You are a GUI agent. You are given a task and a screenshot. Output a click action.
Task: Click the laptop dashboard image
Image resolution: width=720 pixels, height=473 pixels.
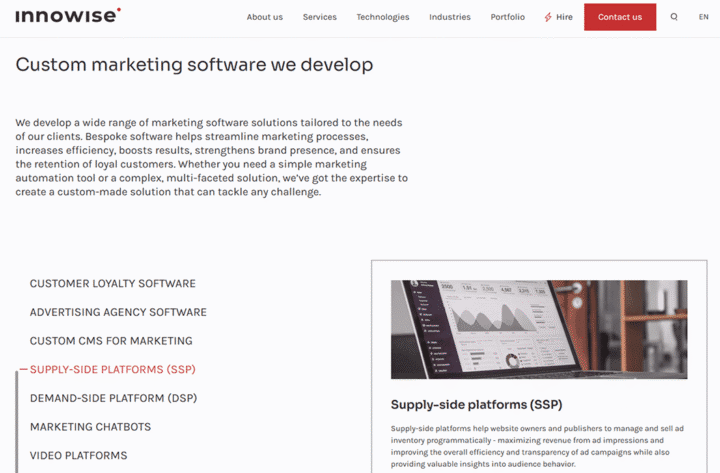(538, 329)
